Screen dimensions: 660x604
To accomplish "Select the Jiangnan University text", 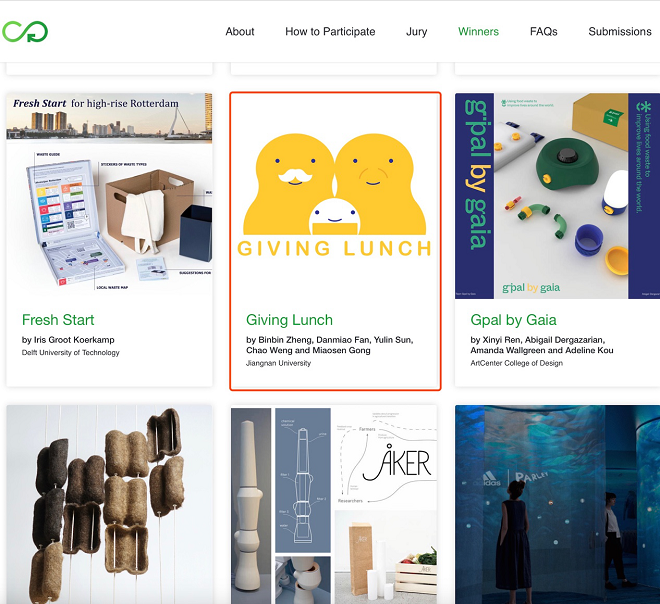I will coord(278,363).
